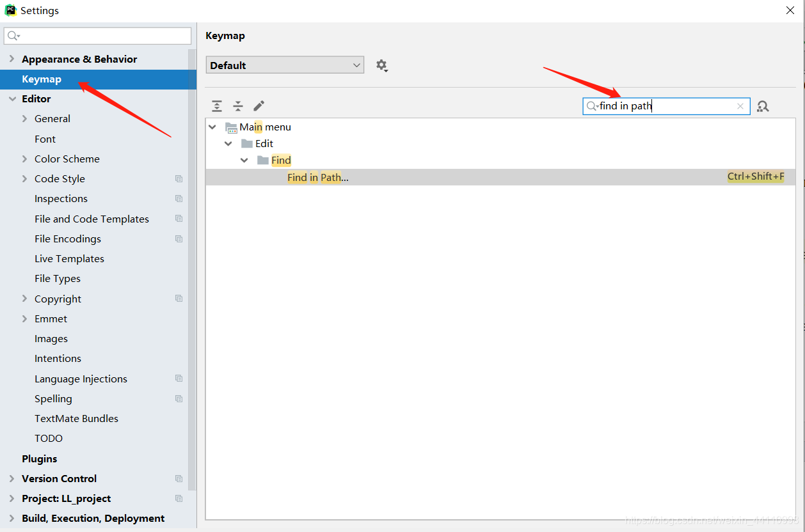Click the Edit folder icon
The image size is (805, 532).
click(246, 143)
